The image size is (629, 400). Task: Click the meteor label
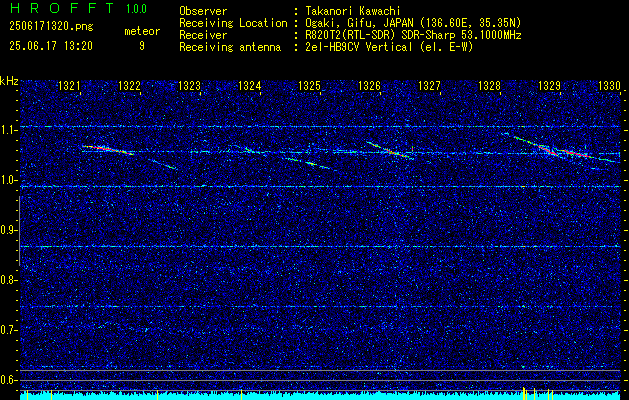[142, 31]
